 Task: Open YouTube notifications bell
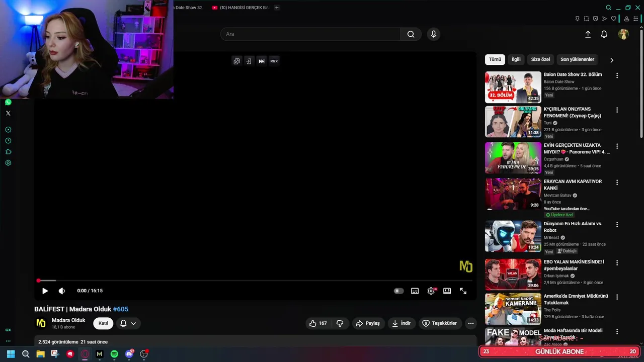tap(604, 34)
